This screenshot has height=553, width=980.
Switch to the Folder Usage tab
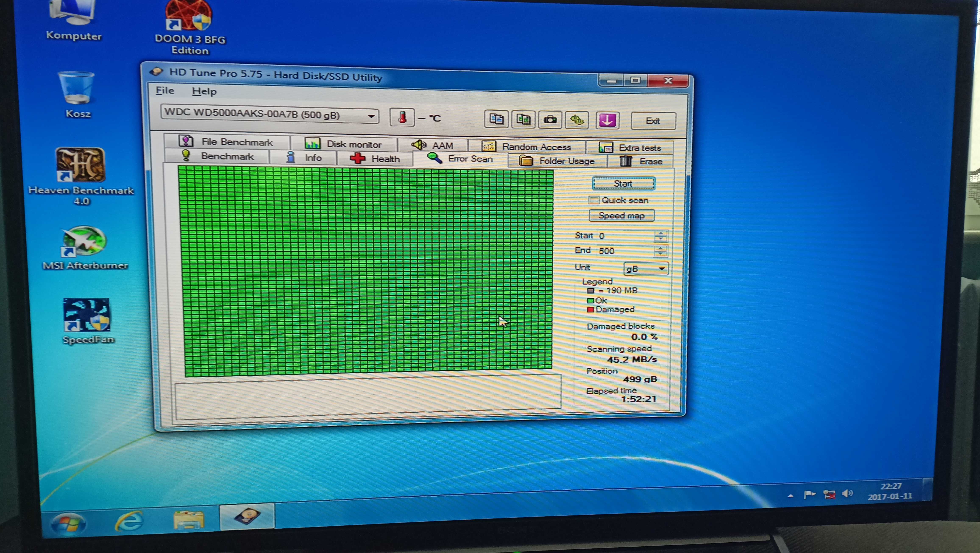pos(558,161)
